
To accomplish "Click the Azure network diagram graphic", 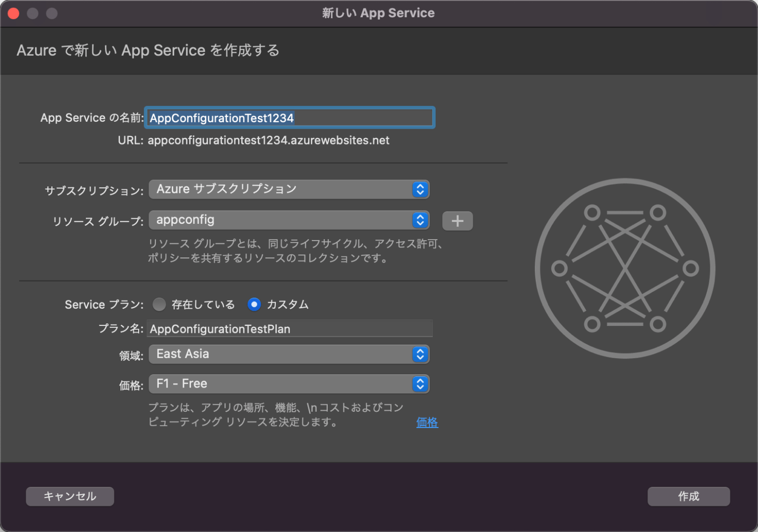I will tap(624, 269).
